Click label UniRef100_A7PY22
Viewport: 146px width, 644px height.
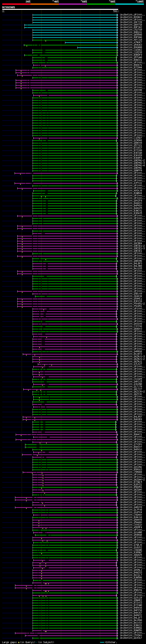131,183
